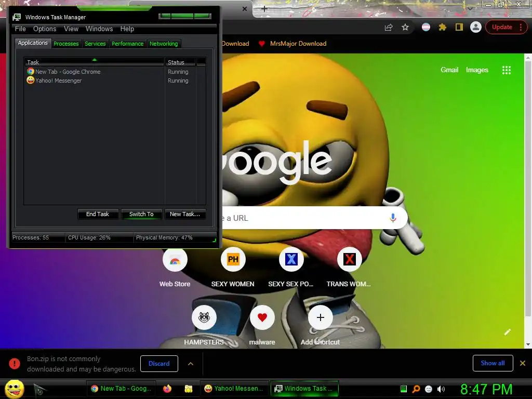This screenshot has height=399, width=532.
Task: Open the File menu in Task Manager
Action: [x=20, y=29]
